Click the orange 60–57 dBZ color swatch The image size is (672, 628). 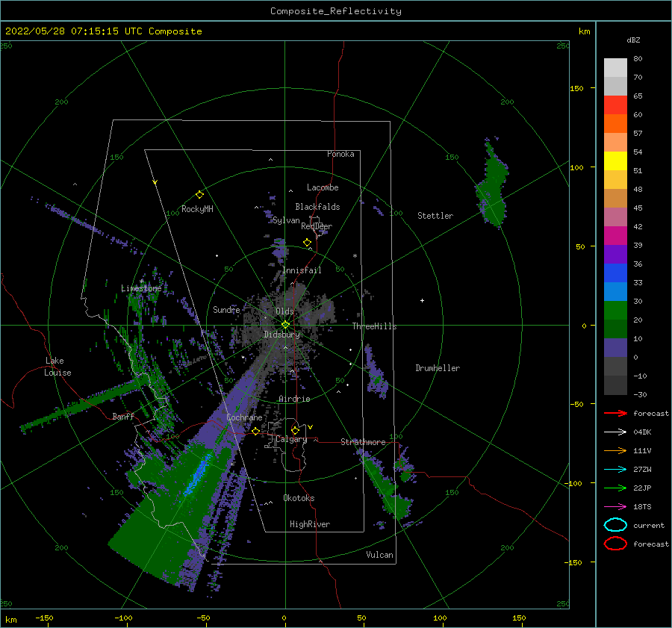tap(615, 123)
